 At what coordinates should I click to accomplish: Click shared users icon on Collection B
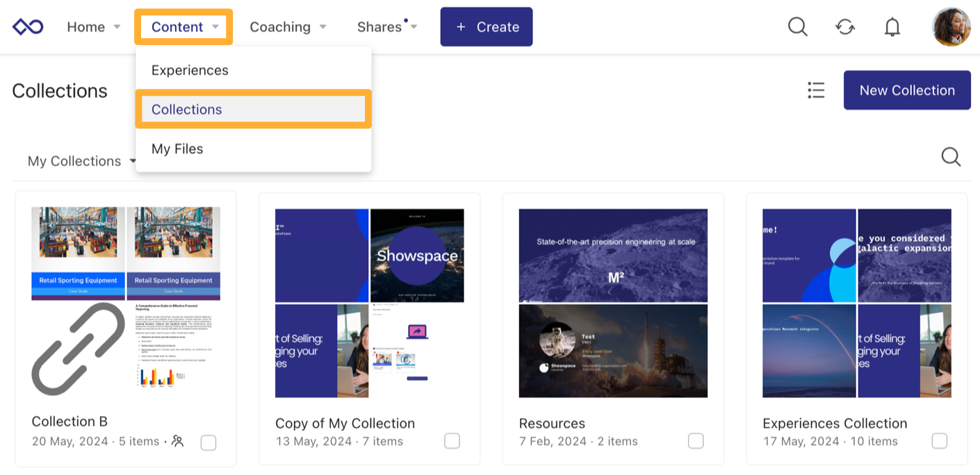(x=178, y=441)
